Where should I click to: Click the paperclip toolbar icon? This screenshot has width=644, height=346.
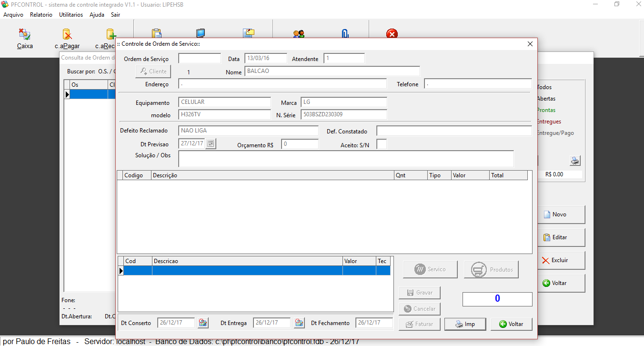coord(345,34)
